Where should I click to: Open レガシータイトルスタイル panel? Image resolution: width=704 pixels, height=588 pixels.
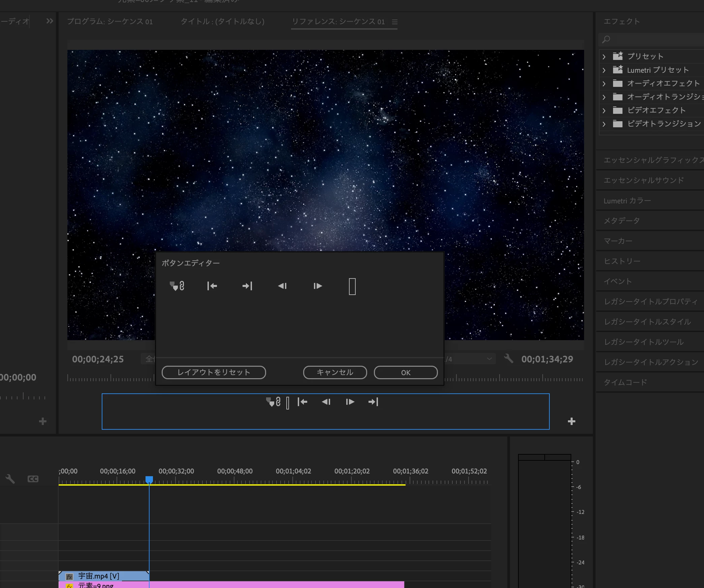[x=647, y=322]
